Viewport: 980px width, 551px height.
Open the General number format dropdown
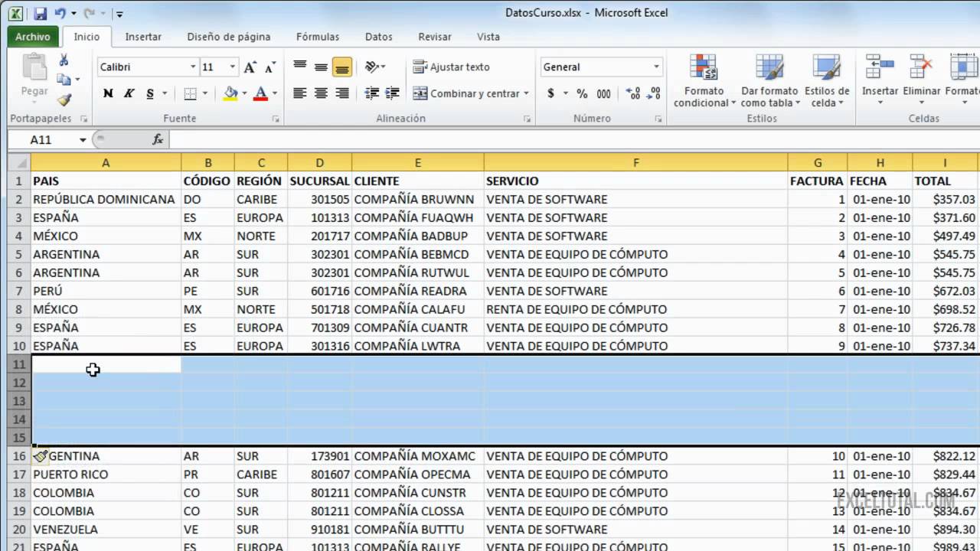(x=656, y=67)
